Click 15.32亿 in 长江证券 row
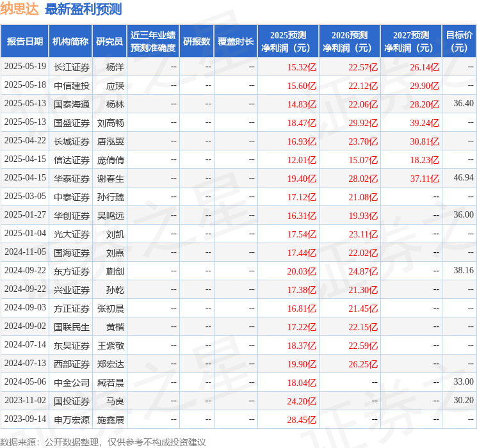 tap(302, 67)
